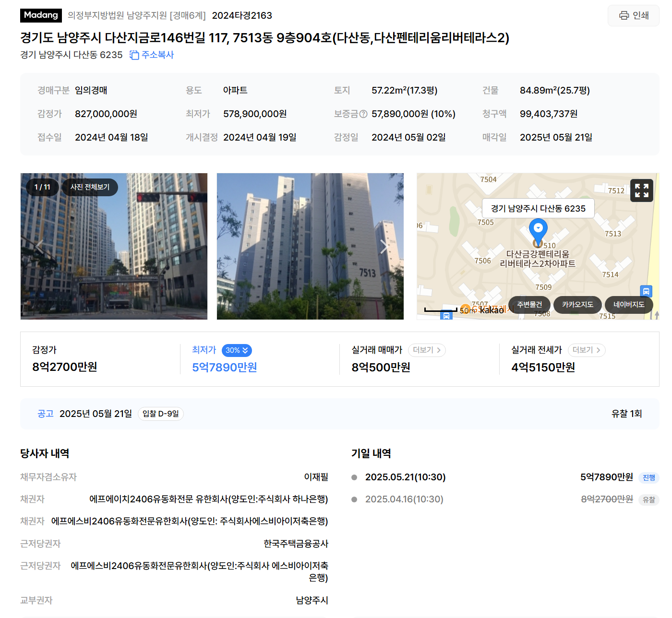Click map address label 경기 남양주시 다산동 6235
The width and height of the screenshot is (672, 618).
(538, 208)
